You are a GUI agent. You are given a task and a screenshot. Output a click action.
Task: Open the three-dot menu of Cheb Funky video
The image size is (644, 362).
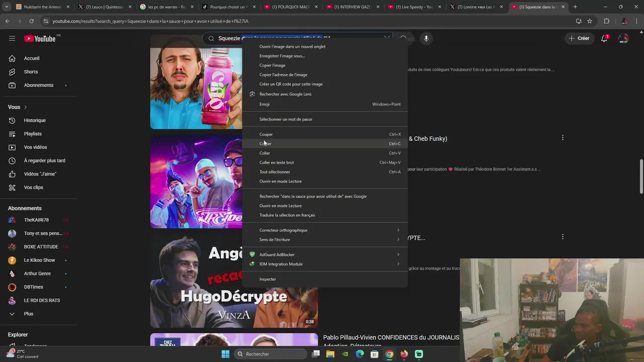(x=562, y=137)
